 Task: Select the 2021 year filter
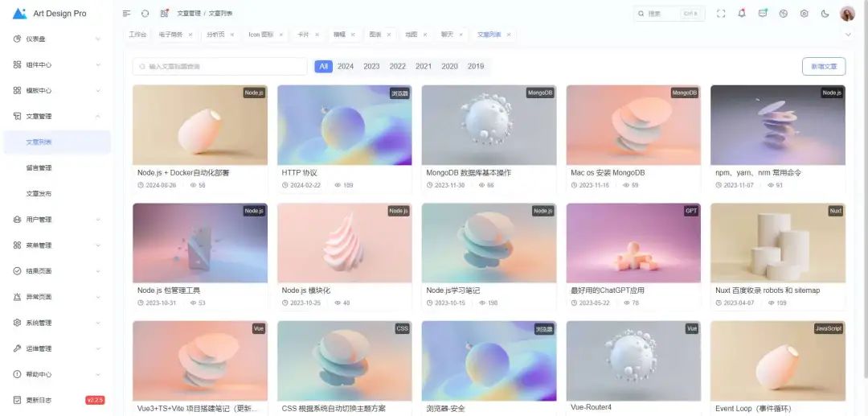pyautogui.click(x=424, y=67)
